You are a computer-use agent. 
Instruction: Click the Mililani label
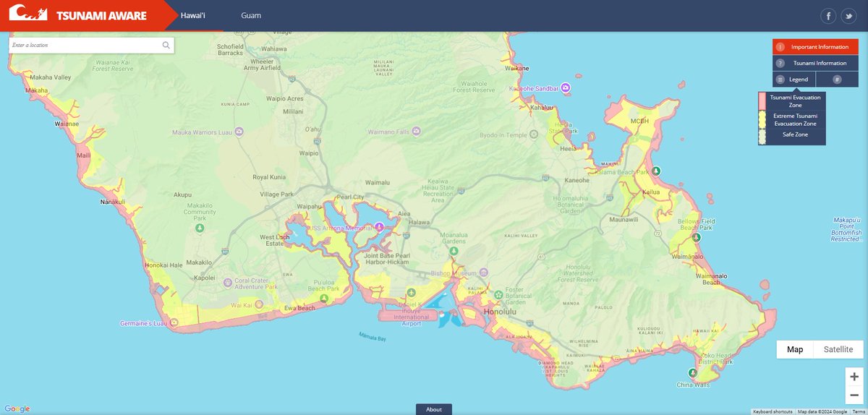click(x=293, y=112)
